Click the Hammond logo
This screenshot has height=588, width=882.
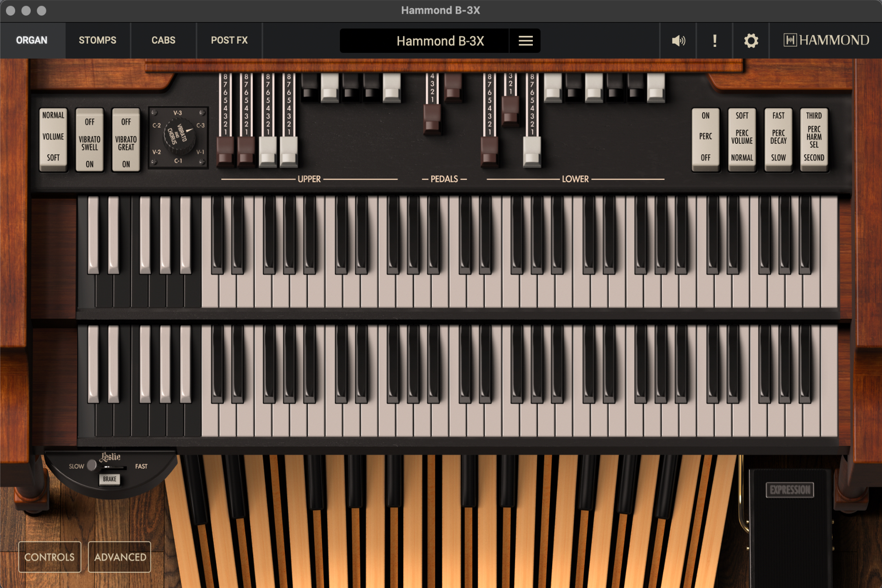(826, 40)
